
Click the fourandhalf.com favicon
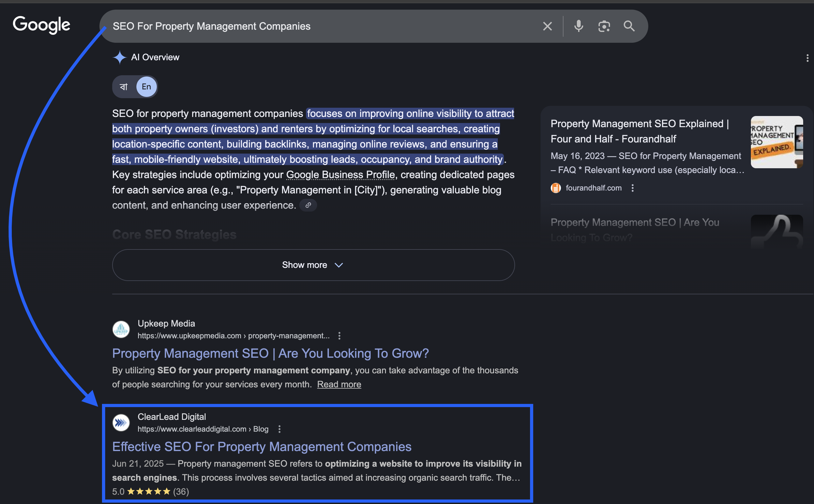[x=555, y=188]
